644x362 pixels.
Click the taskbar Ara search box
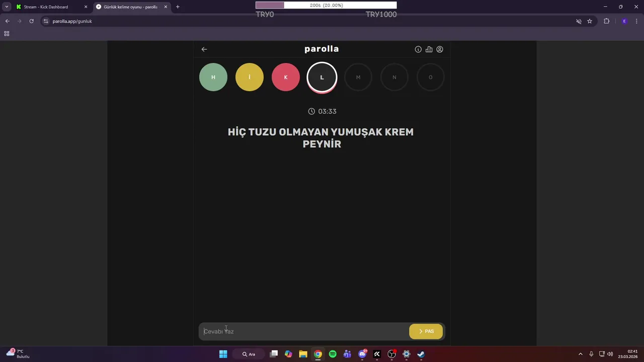click(249, 354)
